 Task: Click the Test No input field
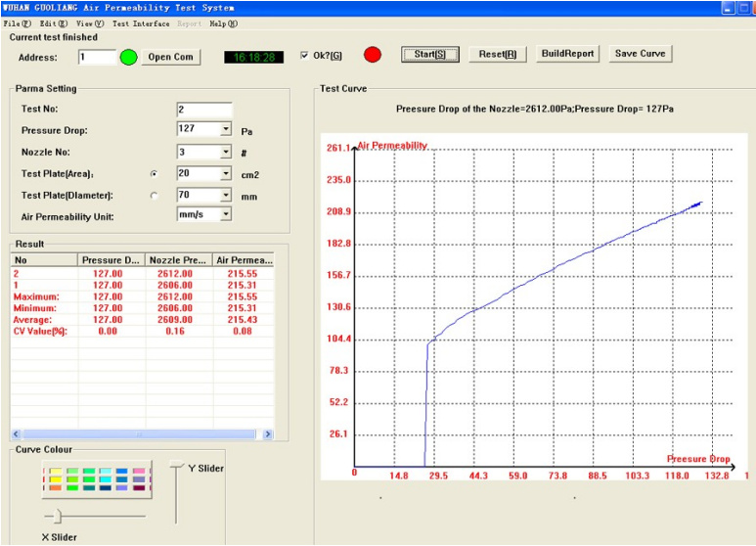coord(204,110)
